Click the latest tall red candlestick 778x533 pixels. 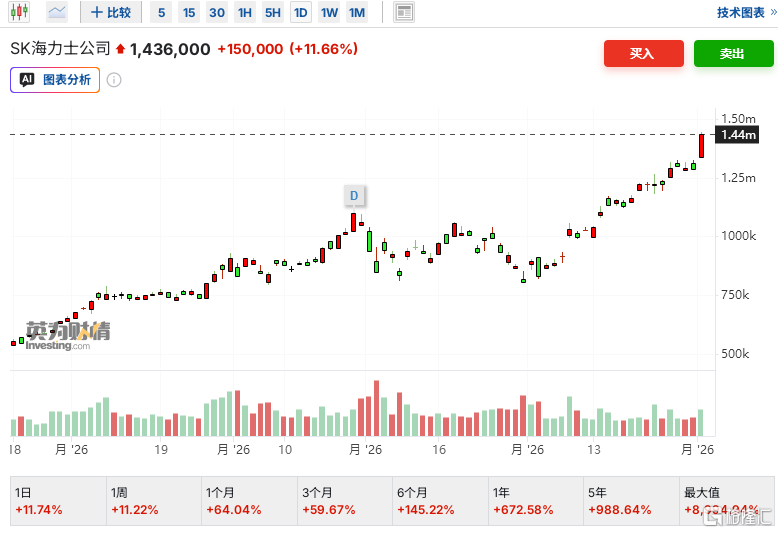coord(702,146)
